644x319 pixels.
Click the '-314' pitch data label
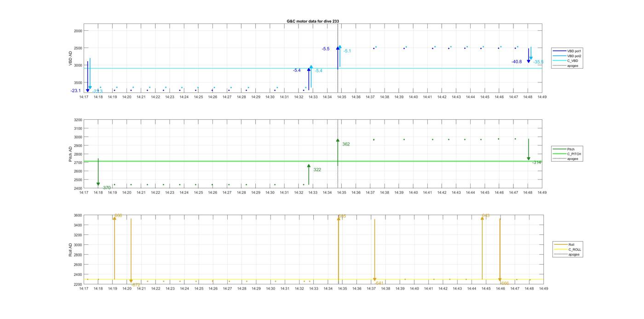tap(537, 162)
